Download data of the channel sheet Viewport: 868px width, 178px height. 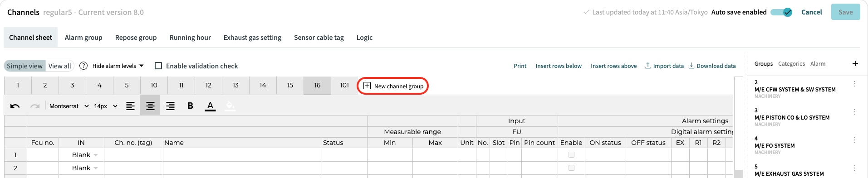click(x=712, y=66)
